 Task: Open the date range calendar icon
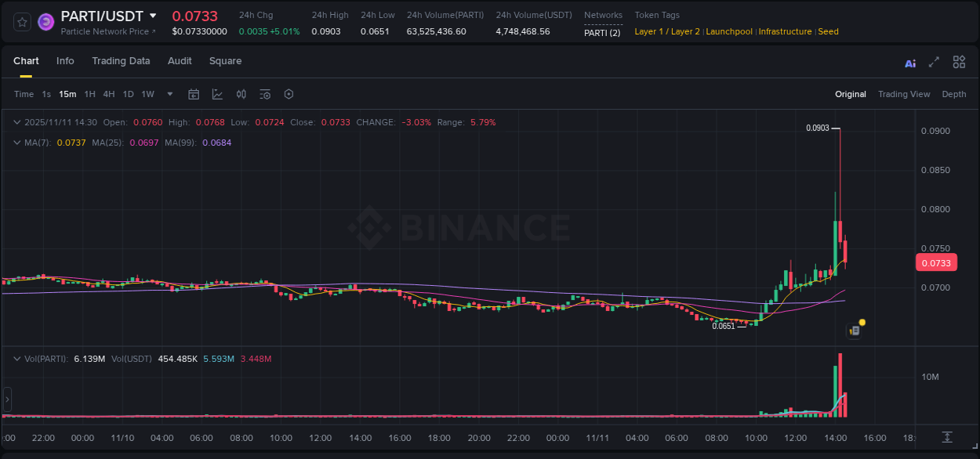tap(194, 94)
